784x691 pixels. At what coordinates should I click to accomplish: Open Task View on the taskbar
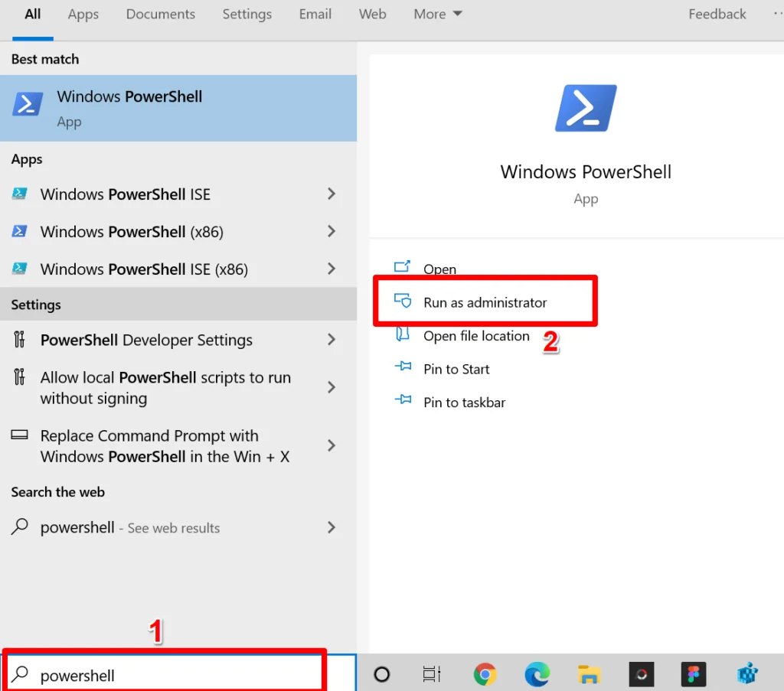point(432,674)
